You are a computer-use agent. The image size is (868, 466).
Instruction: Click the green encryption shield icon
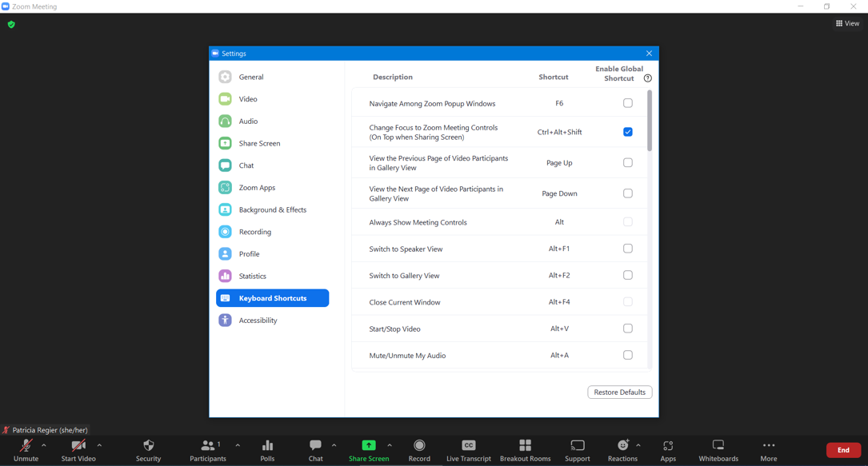click(11, 24)
